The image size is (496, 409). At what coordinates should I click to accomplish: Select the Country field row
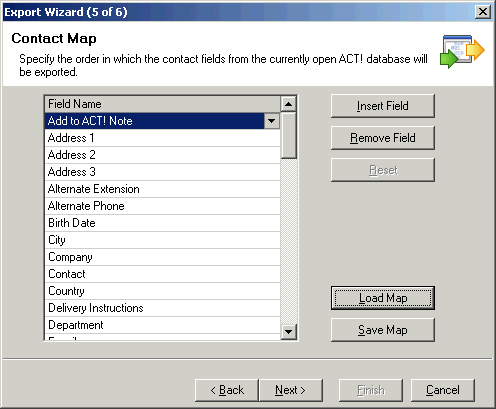coord(162,291)
